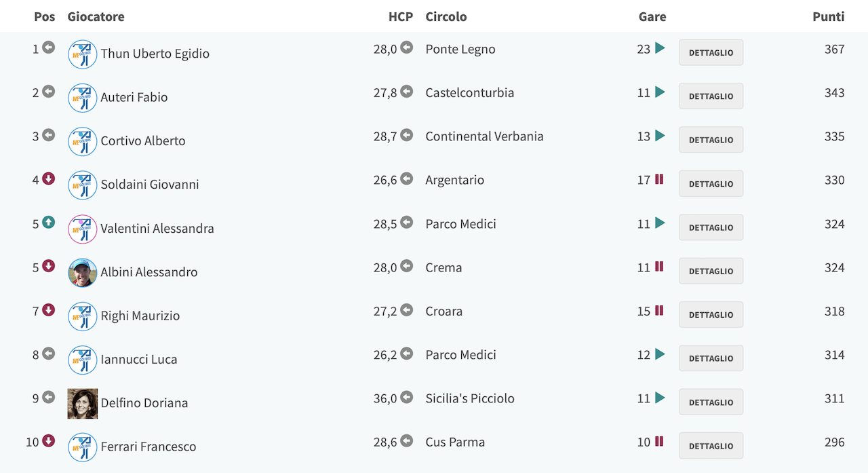Click the red down-arrow icon for Ferrari Francesco

[x=48, y=441]
